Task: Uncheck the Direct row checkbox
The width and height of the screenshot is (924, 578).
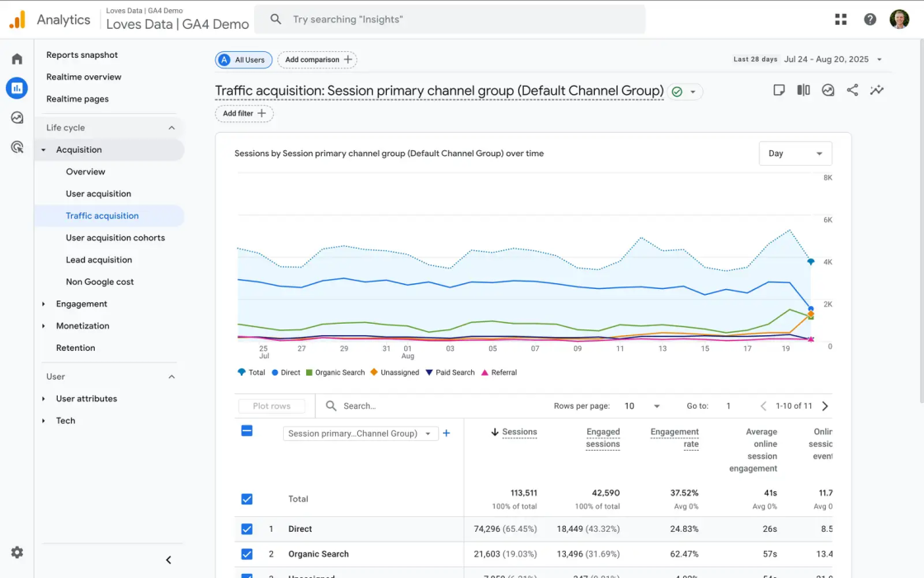Action: 247,528
